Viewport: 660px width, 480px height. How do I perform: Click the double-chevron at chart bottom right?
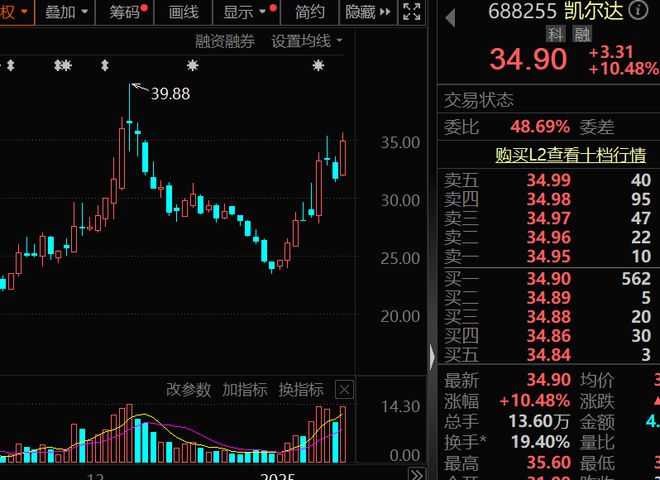pyautogui.click(x=416, y=474)
